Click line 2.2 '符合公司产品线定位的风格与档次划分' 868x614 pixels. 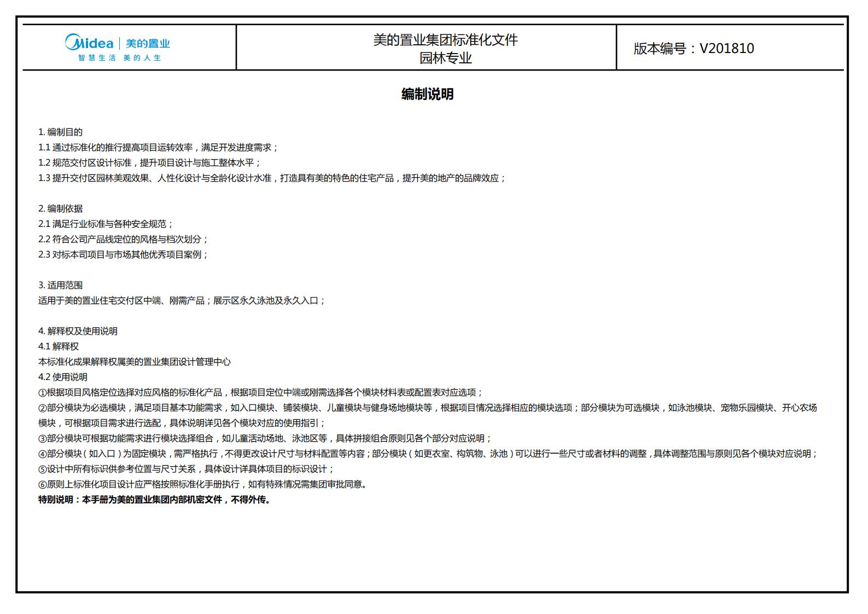coord(124,239)
